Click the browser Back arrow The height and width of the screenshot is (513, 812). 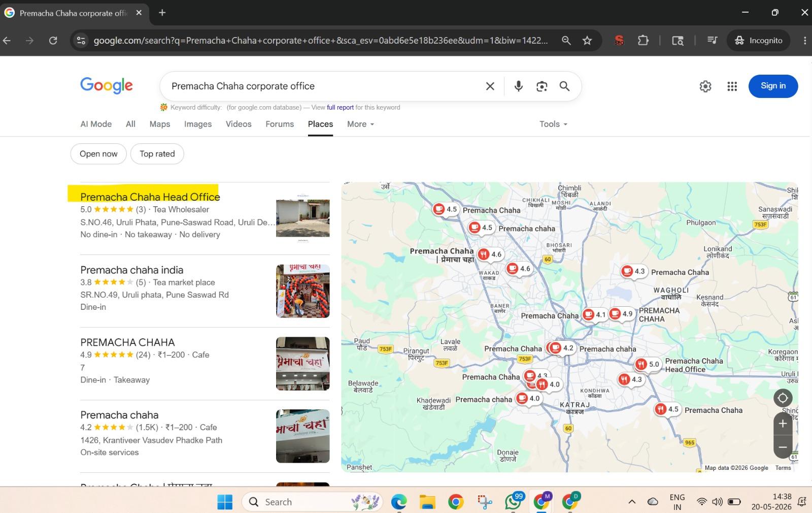pyautogui.click(x=7, y=41)
